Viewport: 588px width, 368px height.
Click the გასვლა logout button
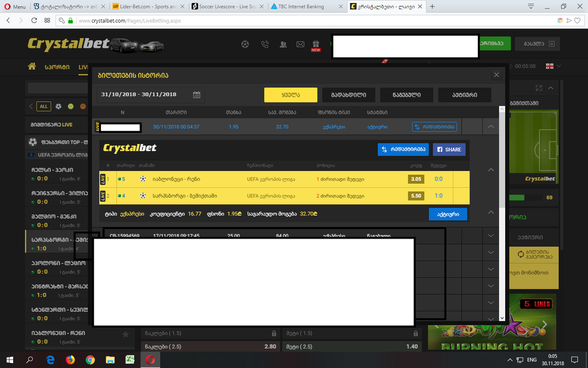click(x=537, y=44)
